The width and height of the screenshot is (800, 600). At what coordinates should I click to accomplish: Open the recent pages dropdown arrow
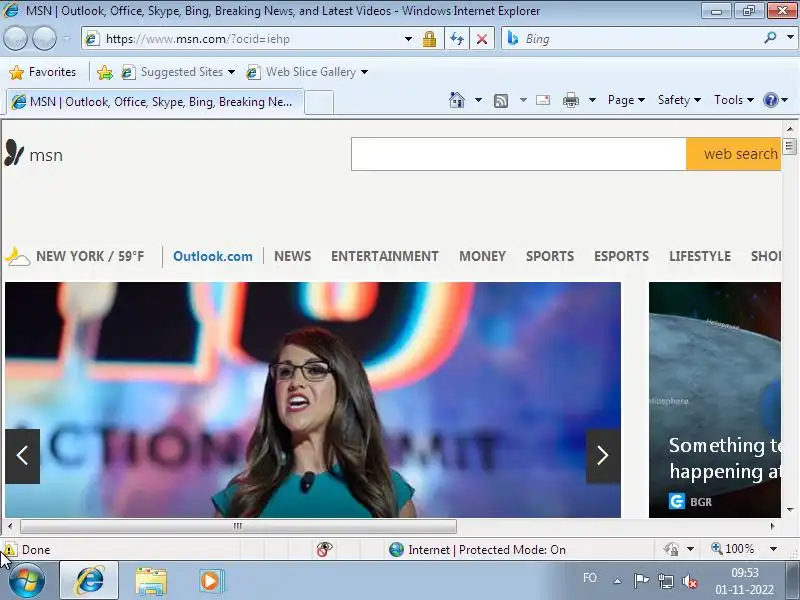pyautogui.click(x=67, y=38)
